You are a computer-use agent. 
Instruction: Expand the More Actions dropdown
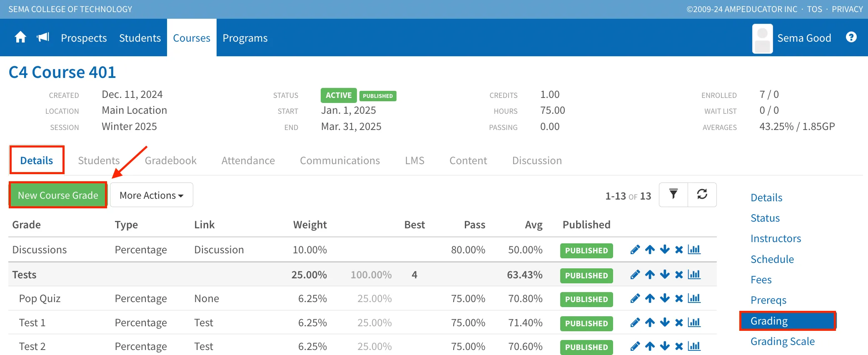pos(152,195)
